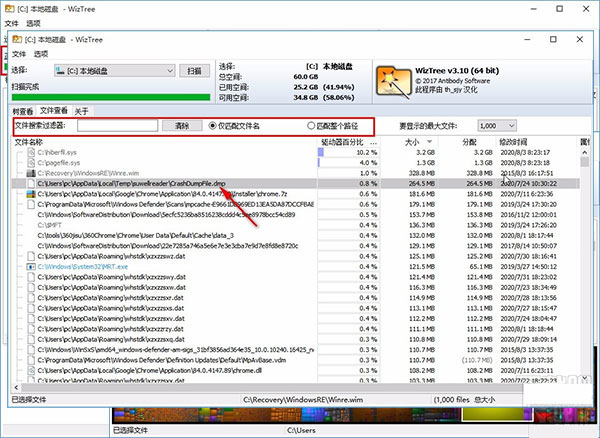Select the 5ecfc5236ba8516238 download file row
The image size is (600, 438).
(295, 215)
